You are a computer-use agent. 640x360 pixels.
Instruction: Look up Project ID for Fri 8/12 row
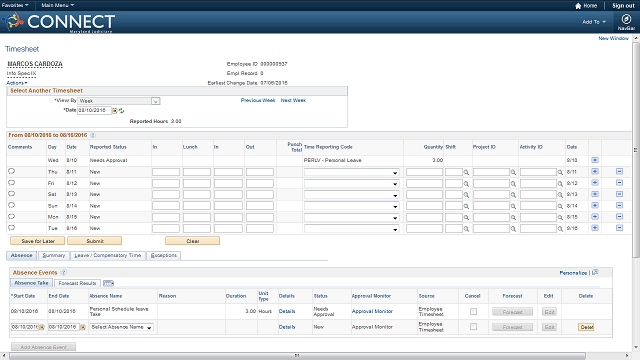(x=513, y=184)
